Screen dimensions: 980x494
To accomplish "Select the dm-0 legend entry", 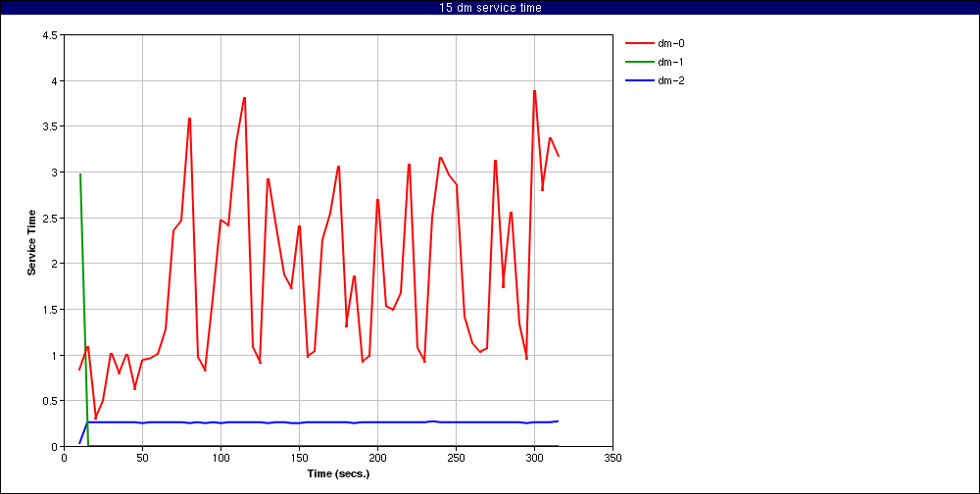I will pos(655,43).
